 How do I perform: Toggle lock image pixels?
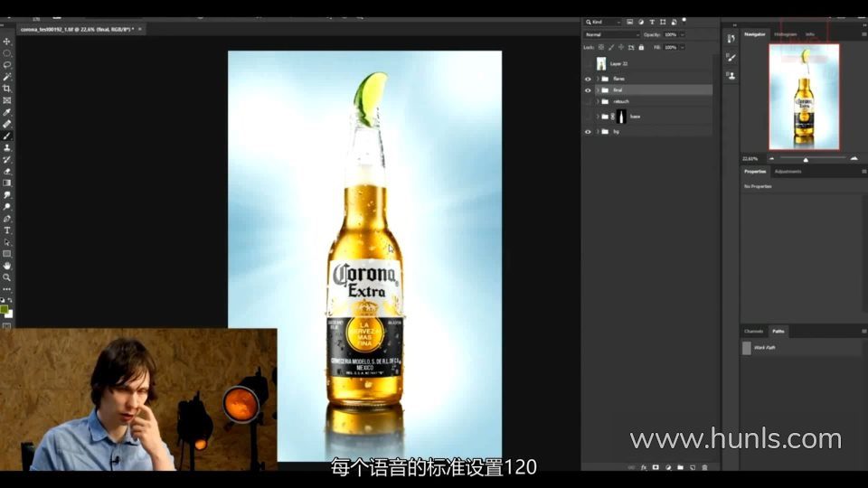point(611,48)
